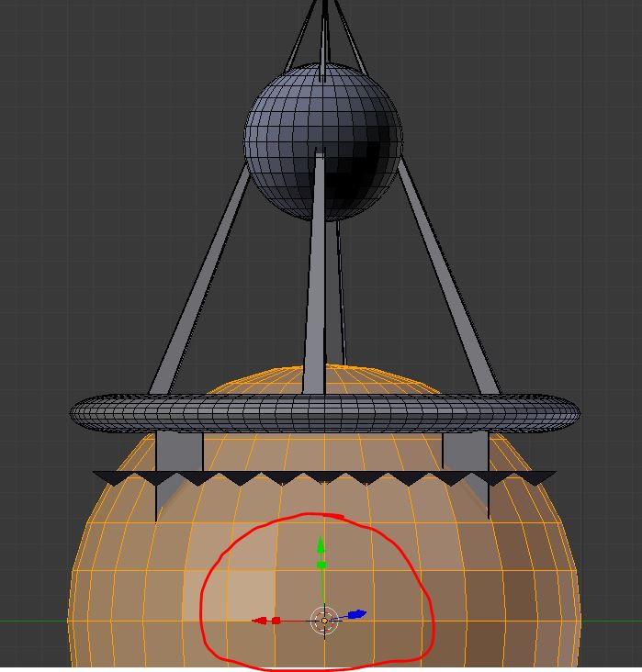
Task: Select the left rectangular bracket under the torus
Action: [x=179, y=454]
